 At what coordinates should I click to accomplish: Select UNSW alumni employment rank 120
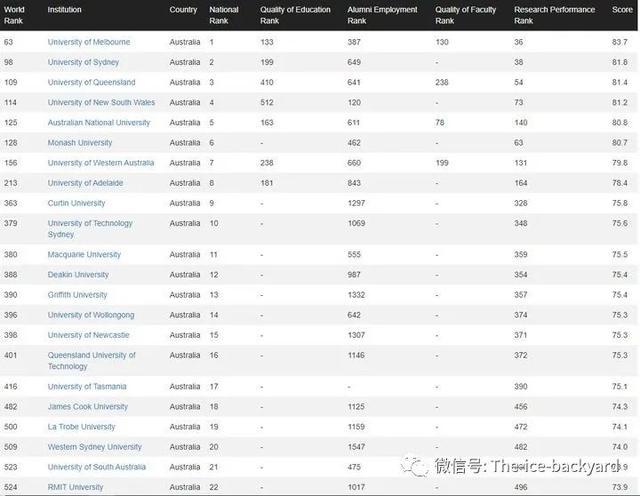[354, 102]
